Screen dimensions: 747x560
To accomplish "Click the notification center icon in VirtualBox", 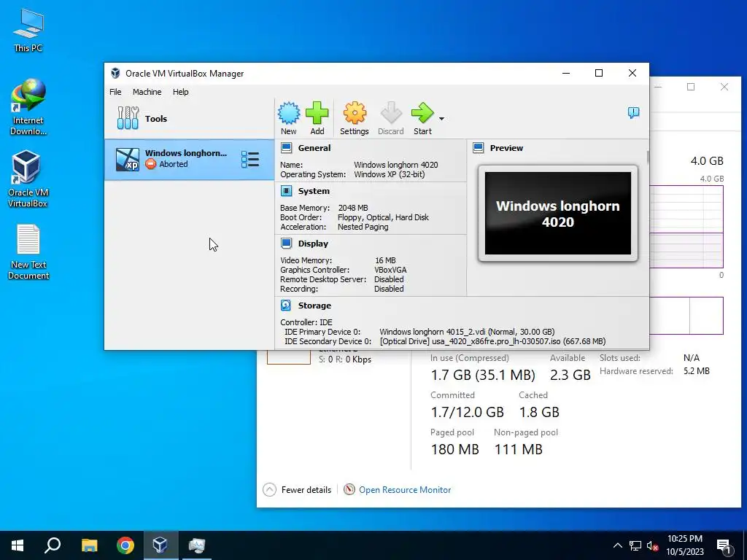I will (633, 113).
